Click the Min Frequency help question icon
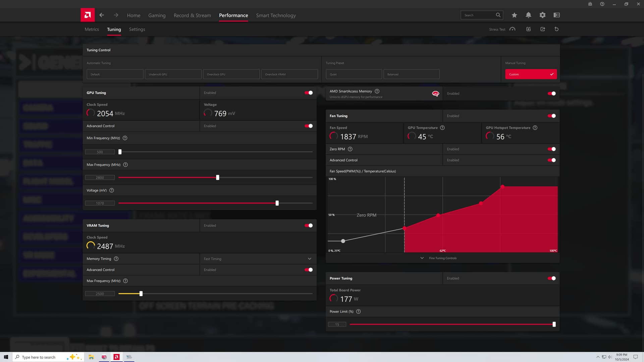The width and height of the screenshot is (644, 362). [x=125, y=138]
